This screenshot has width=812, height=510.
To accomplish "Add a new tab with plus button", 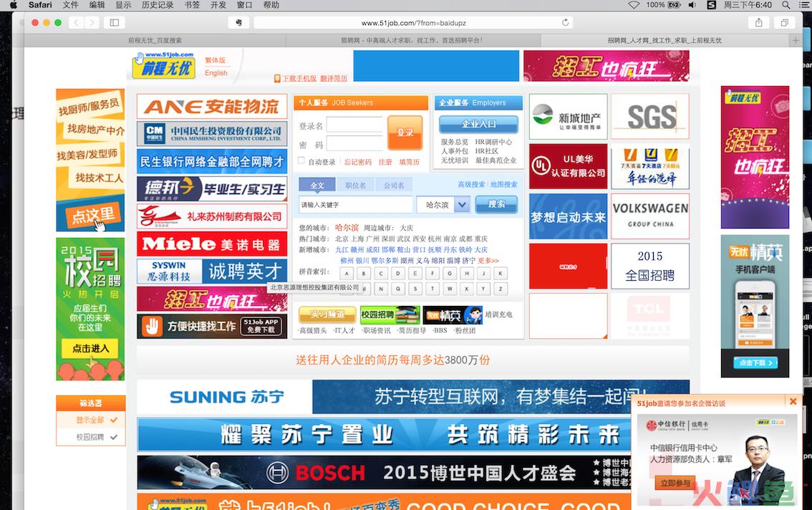I will coord(796,40).
